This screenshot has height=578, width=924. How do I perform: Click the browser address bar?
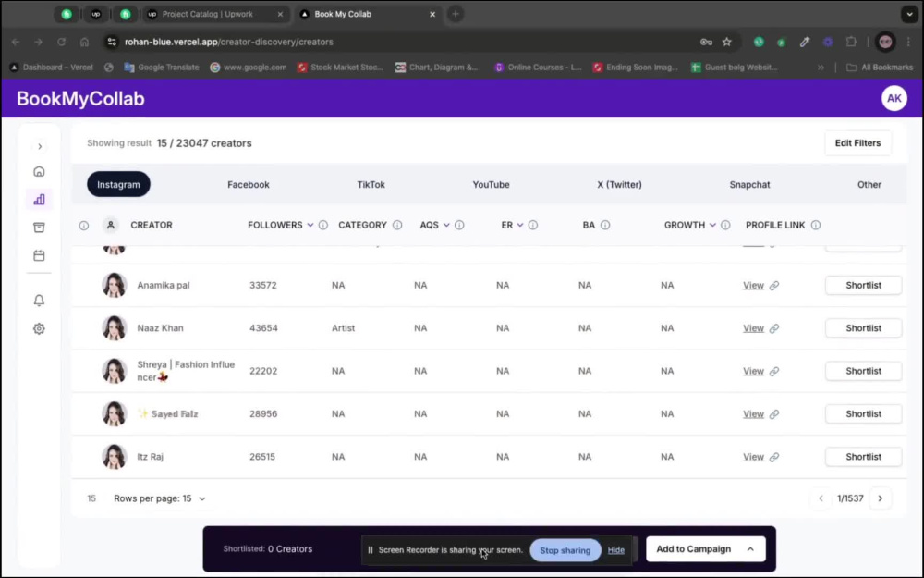click(401, 42)
